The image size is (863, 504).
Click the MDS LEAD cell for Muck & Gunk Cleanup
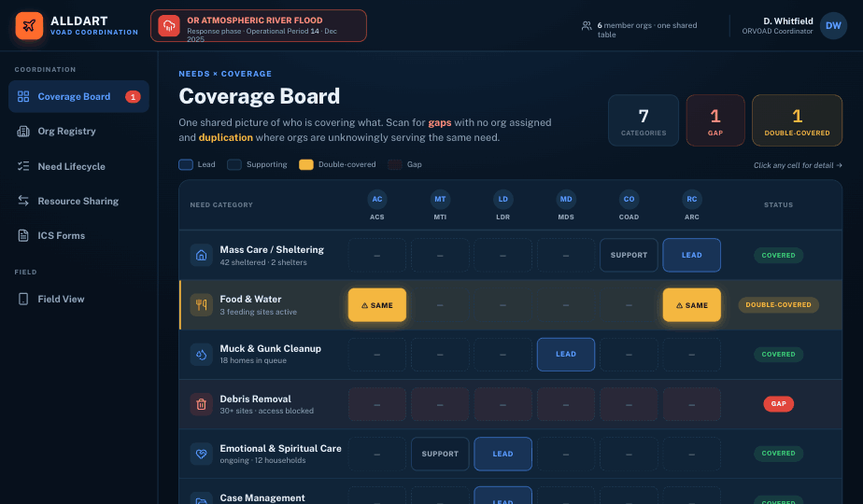click(566, 355)
